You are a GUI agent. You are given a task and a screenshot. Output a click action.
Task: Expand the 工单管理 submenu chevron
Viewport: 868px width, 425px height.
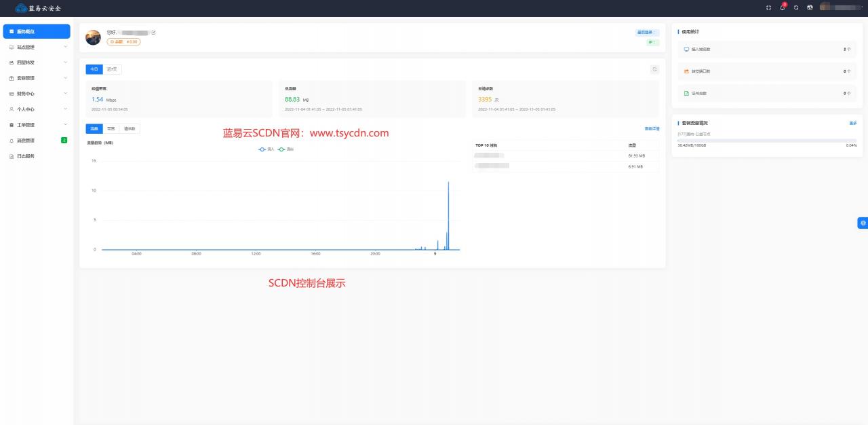[65, 125]
